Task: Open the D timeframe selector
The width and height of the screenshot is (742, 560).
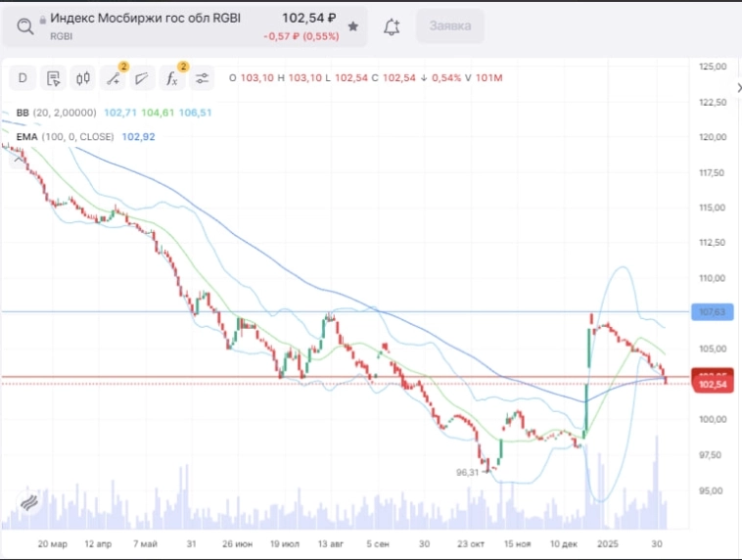Action: (x=23, y=78)
